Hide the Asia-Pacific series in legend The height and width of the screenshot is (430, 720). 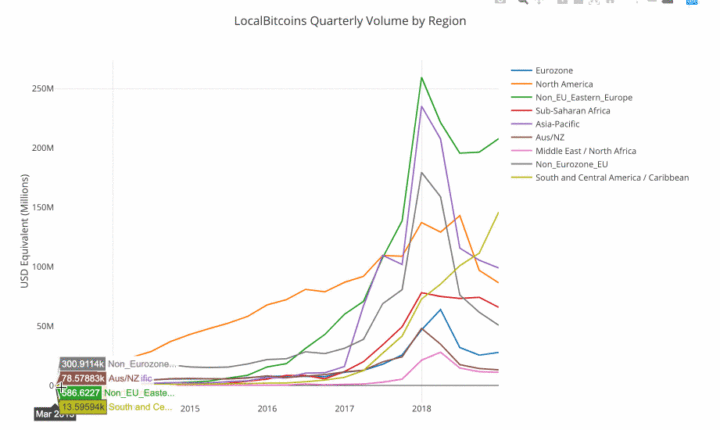[546, 124]
